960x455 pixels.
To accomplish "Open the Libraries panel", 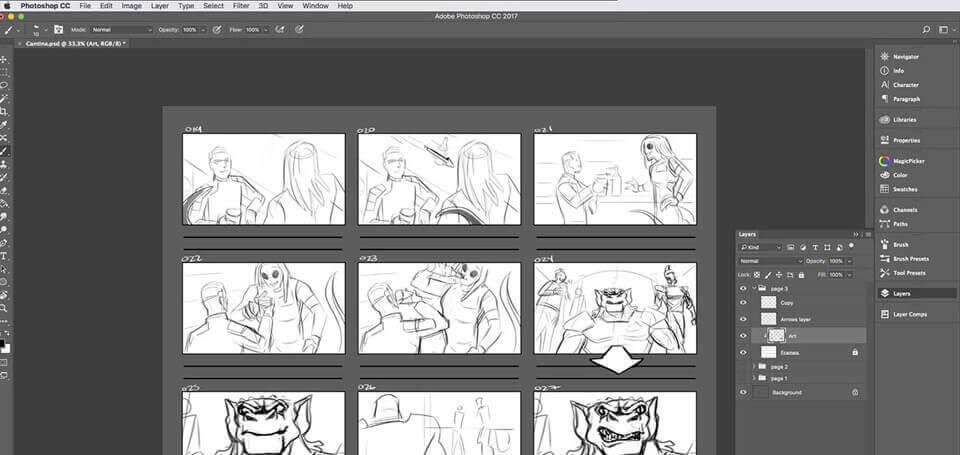I will click(x=898, y=119).
